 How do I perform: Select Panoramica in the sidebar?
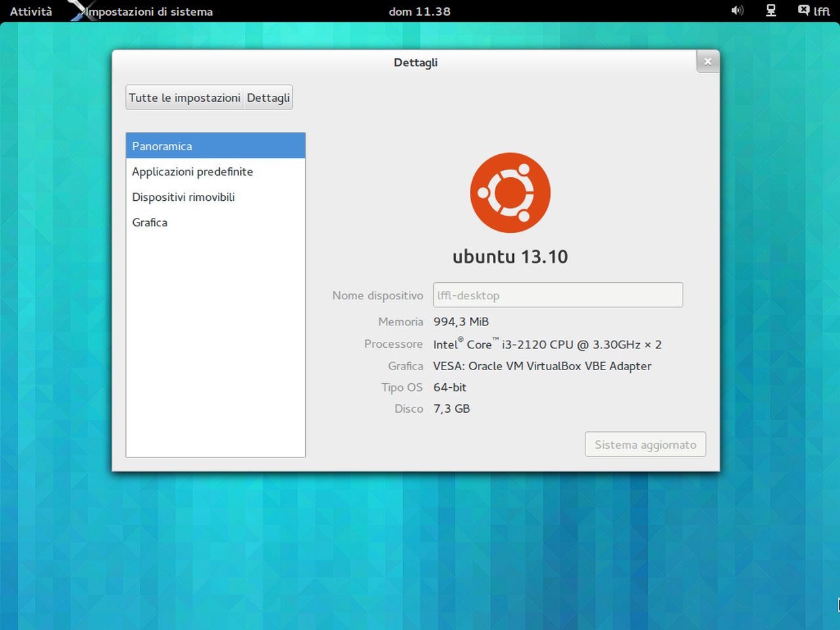(x=215, y=146)
